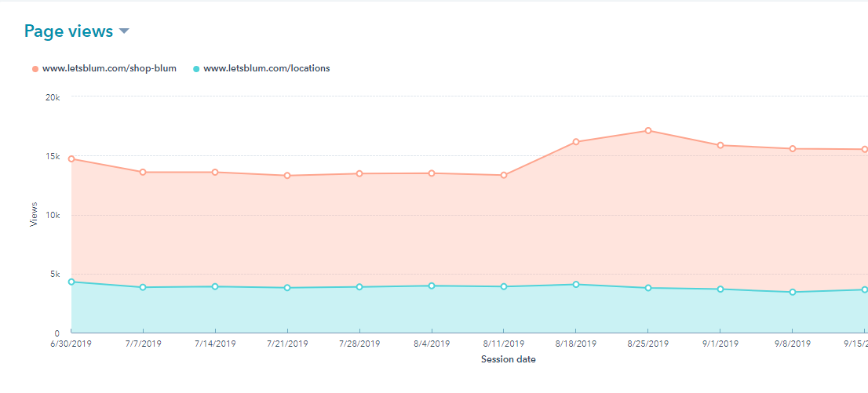The height and width of the screenshot is (393, 868).
Task: Click locations data point at 9/8/2019
Action: [793, 292]
